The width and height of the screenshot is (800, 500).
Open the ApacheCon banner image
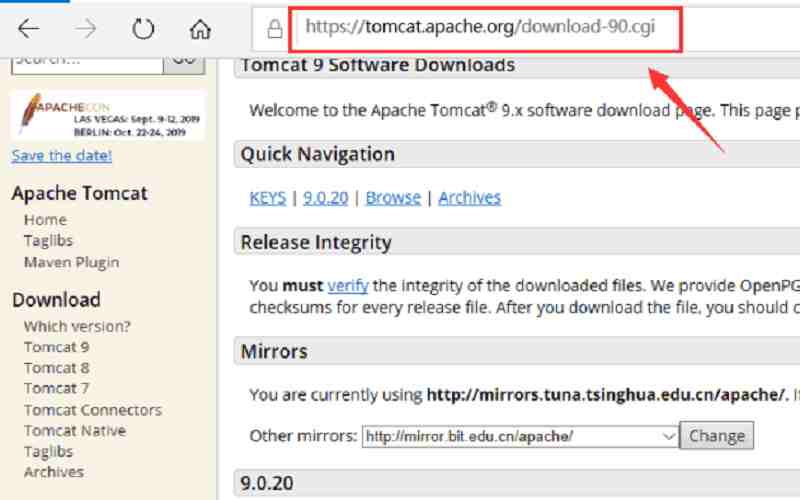(108, 116)
